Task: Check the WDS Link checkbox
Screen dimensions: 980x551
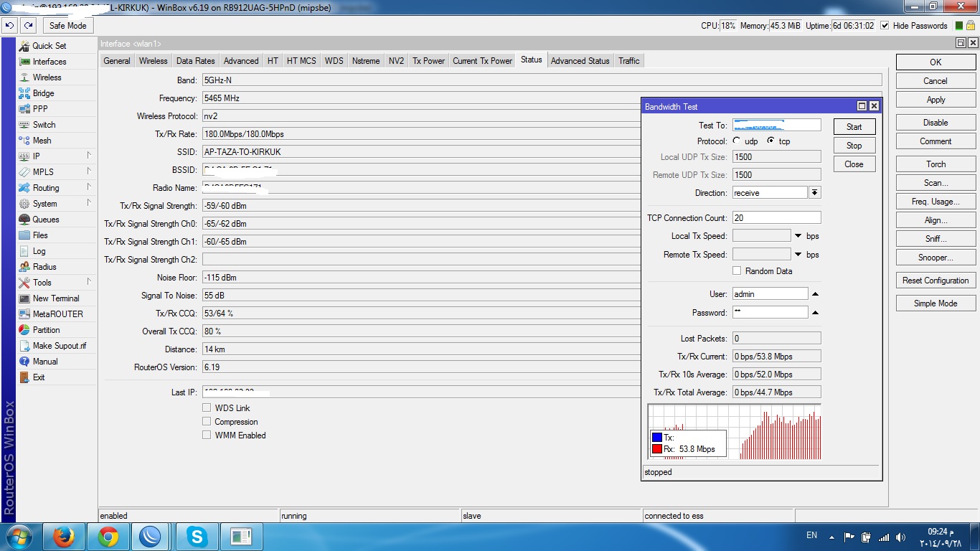Action: [207, 408]
